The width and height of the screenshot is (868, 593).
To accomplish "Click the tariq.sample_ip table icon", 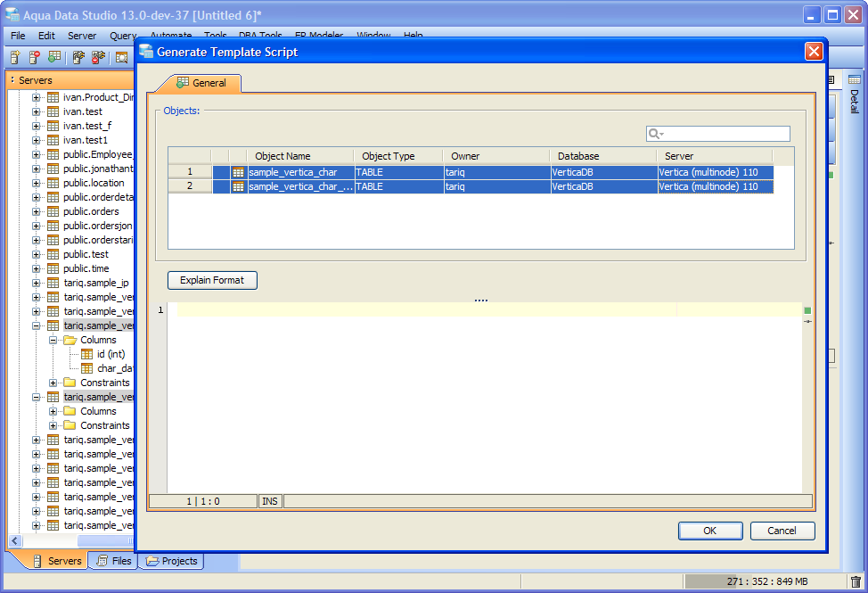I will [x=53, y=283].
